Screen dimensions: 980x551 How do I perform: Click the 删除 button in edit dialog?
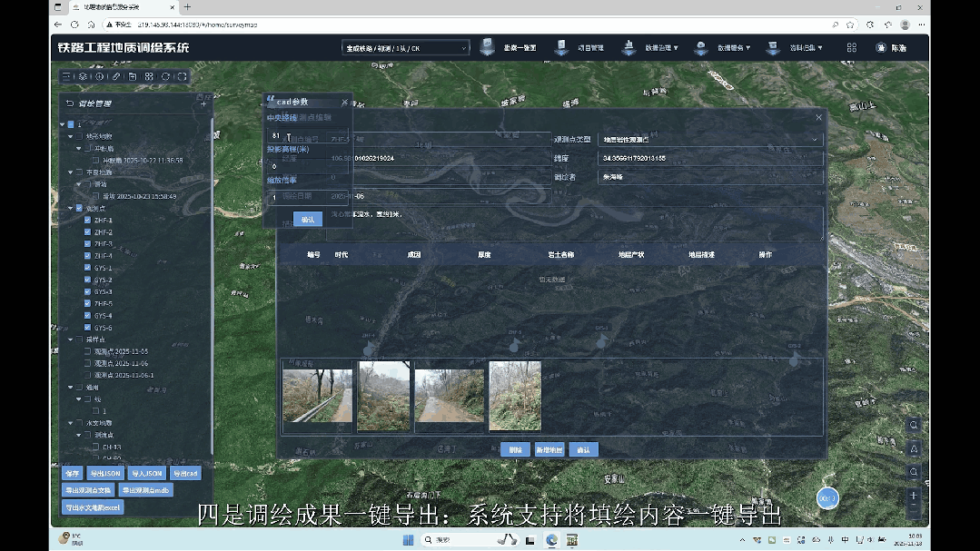[515, 450]
